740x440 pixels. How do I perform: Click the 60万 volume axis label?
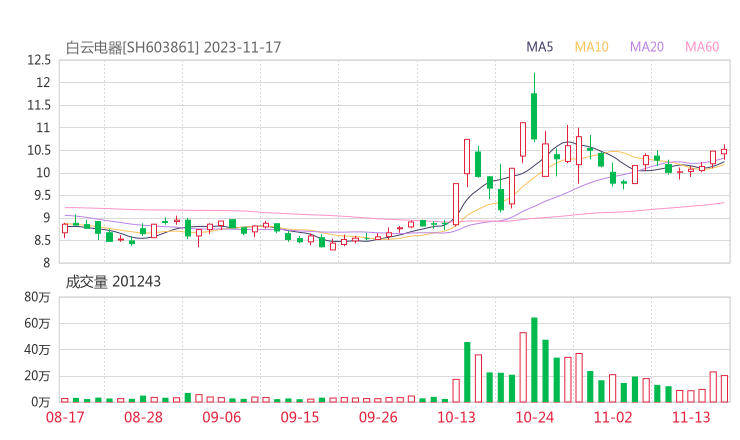click(x=37, y=323)
